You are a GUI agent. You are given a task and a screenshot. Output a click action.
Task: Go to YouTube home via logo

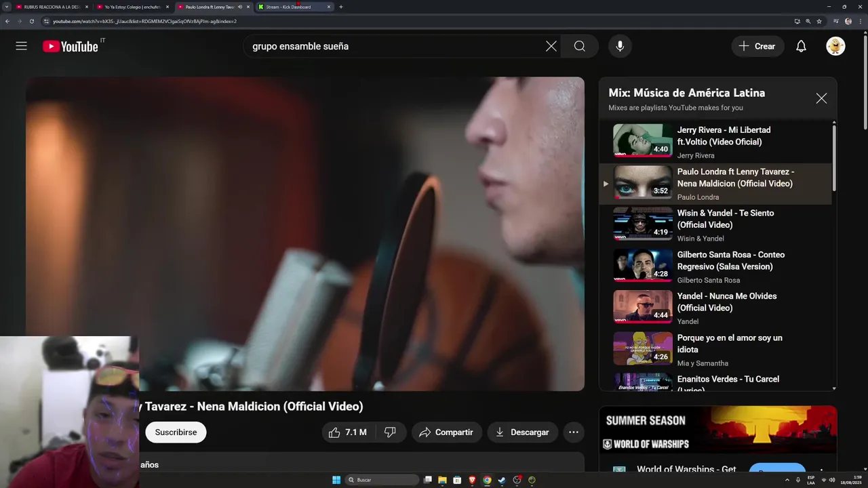tap(71, 46)
